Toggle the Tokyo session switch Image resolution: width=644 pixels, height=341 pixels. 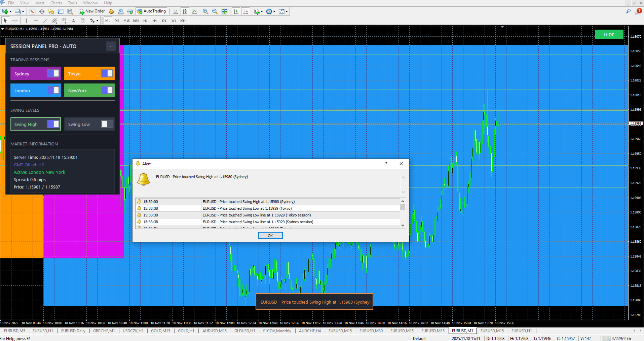[107, 73]
